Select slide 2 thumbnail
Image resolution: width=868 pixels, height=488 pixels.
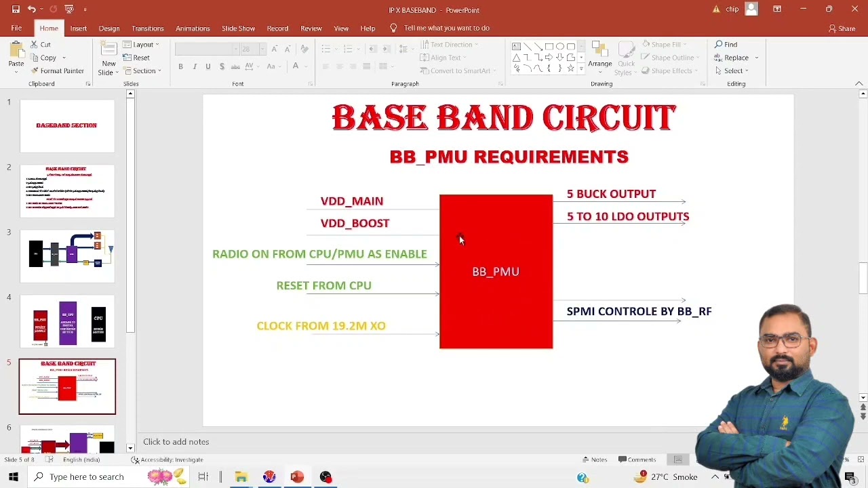67,191
